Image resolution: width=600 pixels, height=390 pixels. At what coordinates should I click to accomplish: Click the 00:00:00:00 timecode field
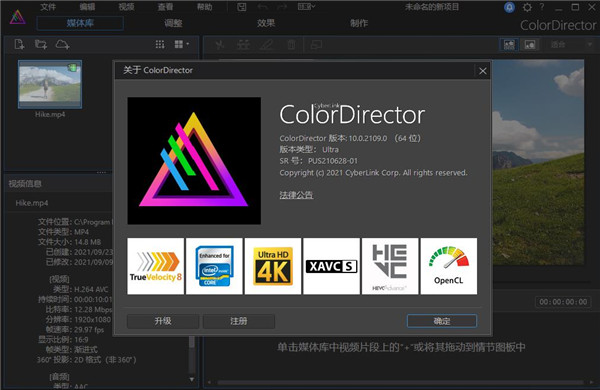pyautogui.click(x=563, y=302)
